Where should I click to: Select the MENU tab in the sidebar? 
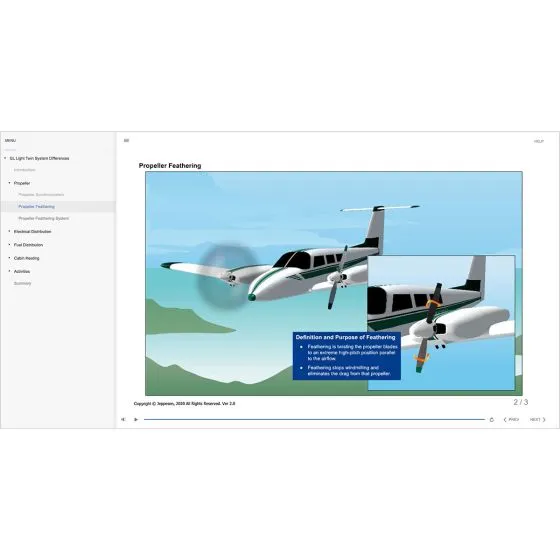click(10, 140)
